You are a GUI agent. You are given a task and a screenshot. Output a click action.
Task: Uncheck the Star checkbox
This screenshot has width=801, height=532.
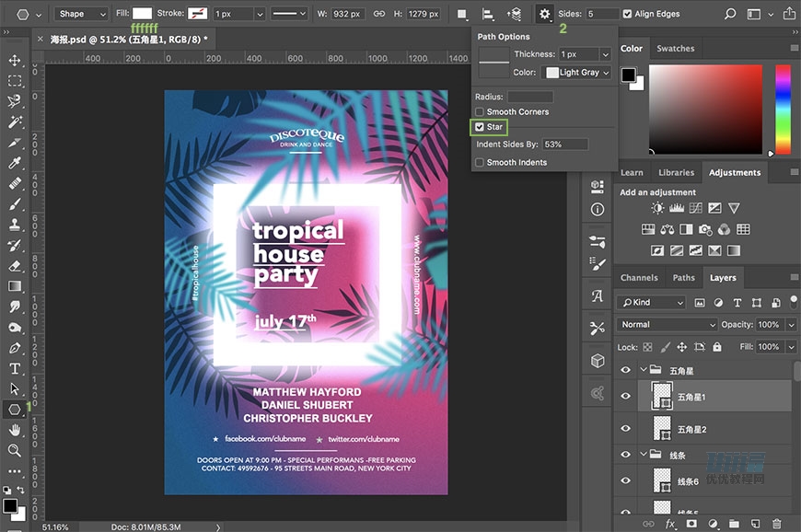[480, 127]
